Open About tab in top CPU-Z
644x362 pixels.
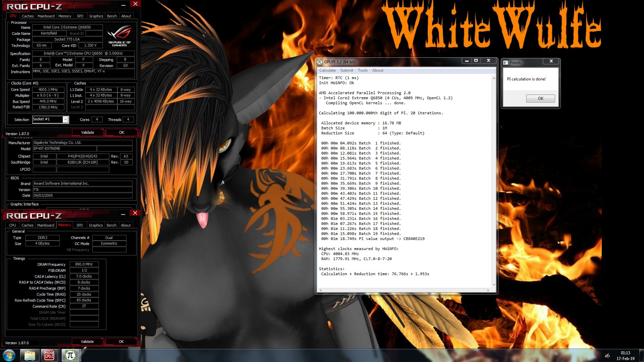point(126,16)
